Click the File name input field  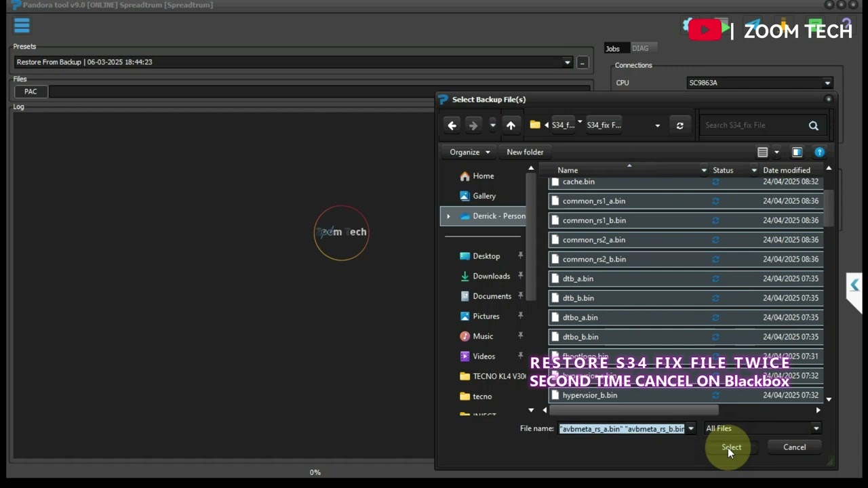(622, 428)
